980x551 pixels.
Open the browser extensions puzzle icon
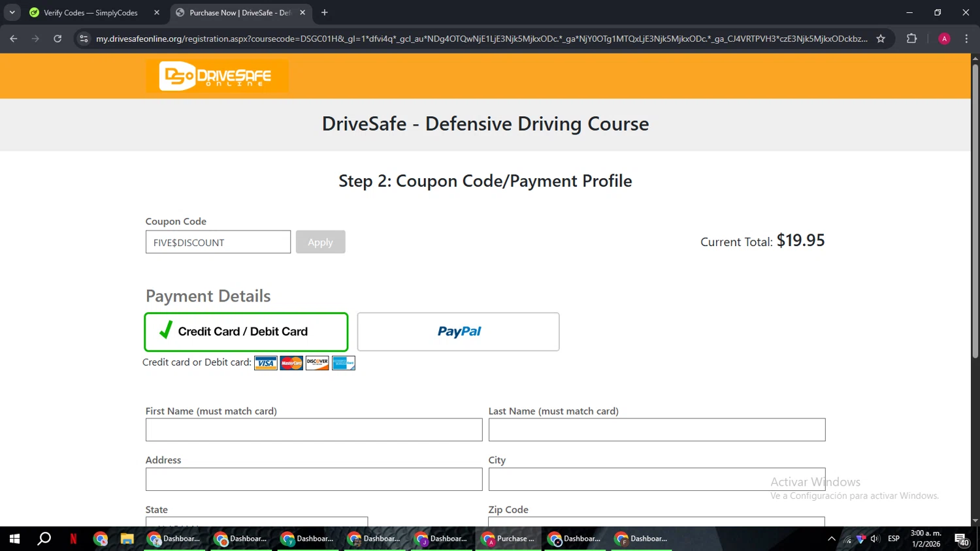point(912,39)
